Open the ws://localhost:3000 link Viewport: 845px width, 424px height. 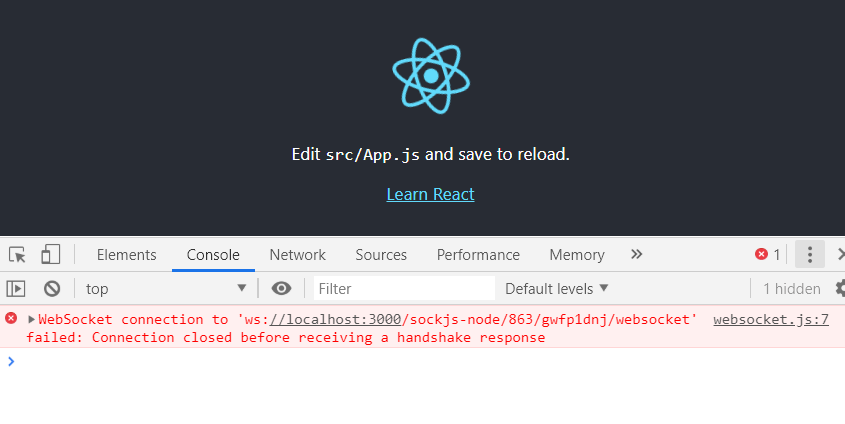tap(336, 319)
